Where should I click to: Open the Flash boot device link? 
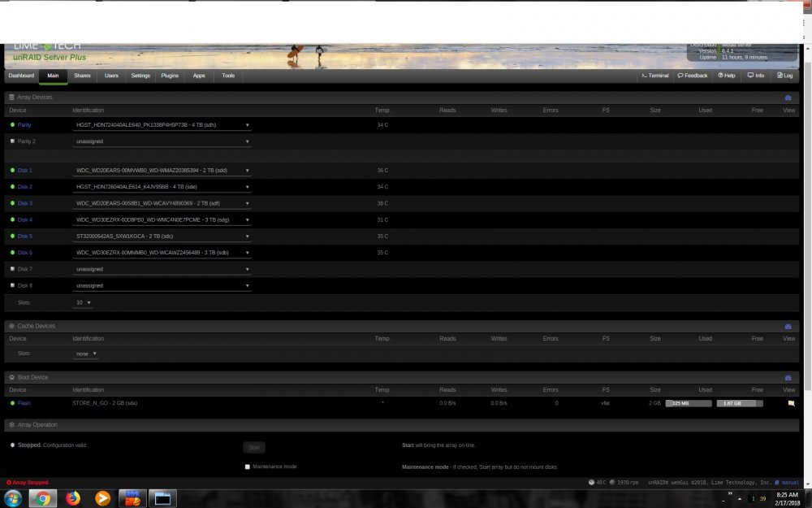(24, 403)
